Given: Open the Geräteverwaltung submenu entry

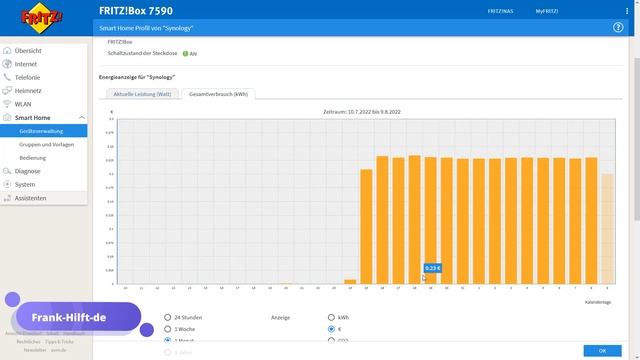Looking at the screenshot, I should [x=44, y=131].
